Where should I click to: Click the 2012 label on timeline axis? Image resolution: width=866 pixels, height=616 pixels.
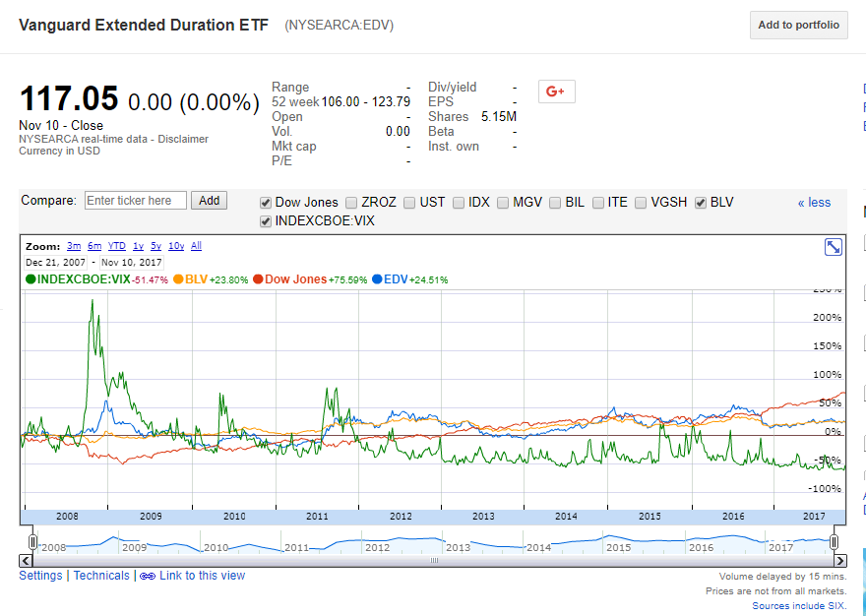click(401, 518)
